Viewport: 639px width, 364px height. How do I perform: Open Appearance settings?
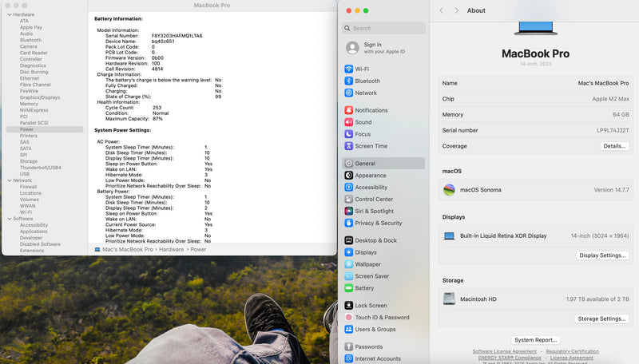click(x=383, y=176)
